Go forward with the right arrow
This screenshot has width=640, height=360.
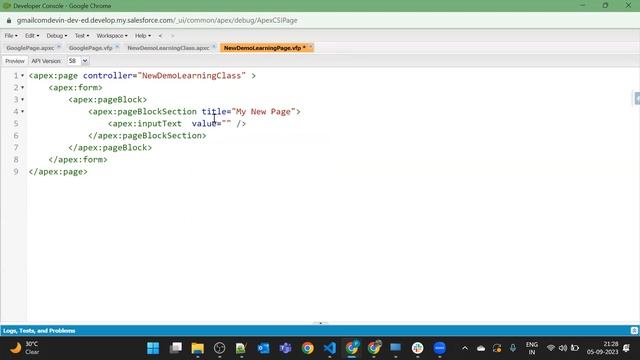[173, 36]
